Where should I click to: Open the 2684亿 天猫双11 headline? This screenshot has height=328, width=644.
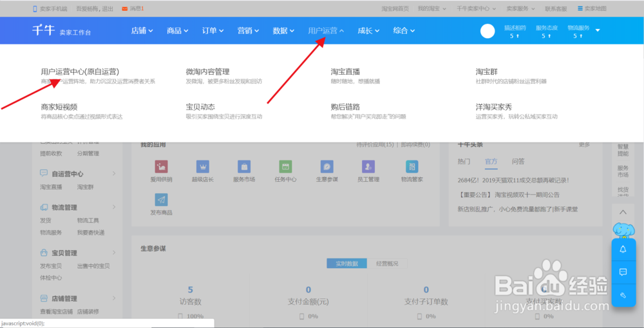point(513,180)
